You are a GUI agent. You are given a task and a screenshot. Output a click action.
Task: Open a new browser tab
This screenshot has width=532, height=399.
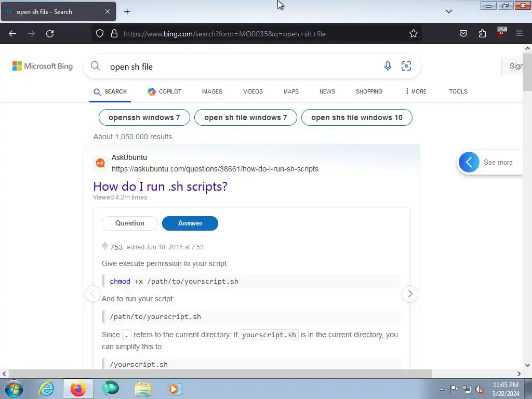click(x=127, y=12)
